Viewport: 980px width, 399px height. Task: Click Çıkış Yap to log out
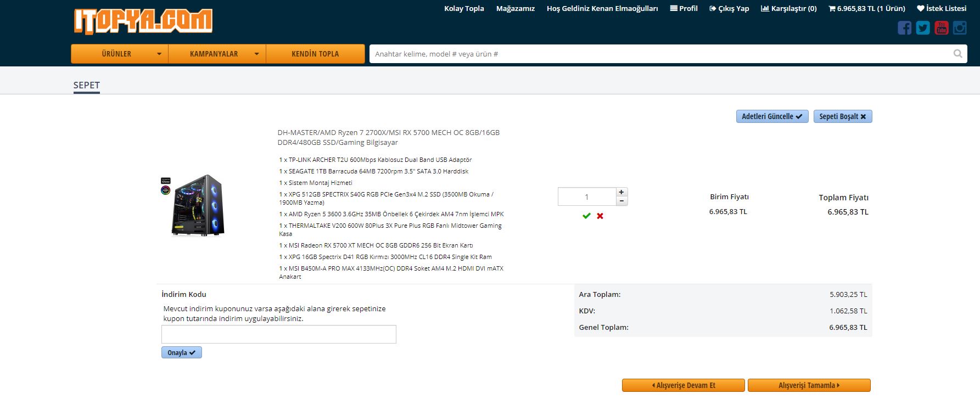(x=729, y=8)
